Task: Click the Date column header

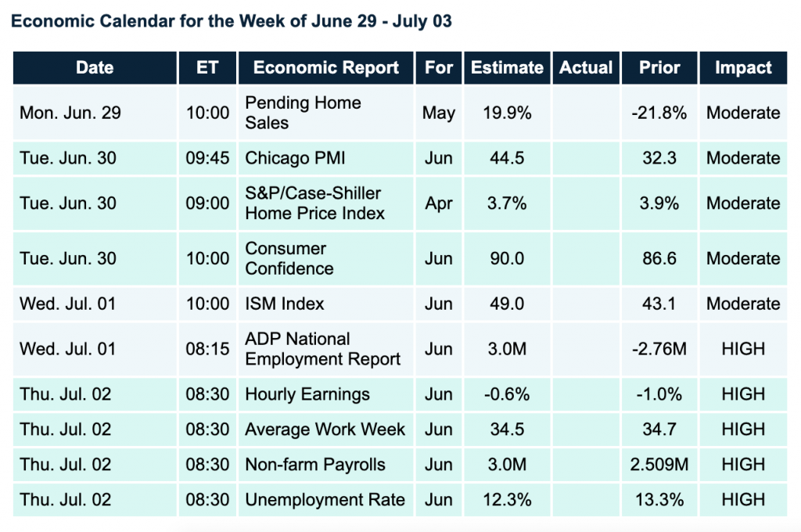Action: 95,68
